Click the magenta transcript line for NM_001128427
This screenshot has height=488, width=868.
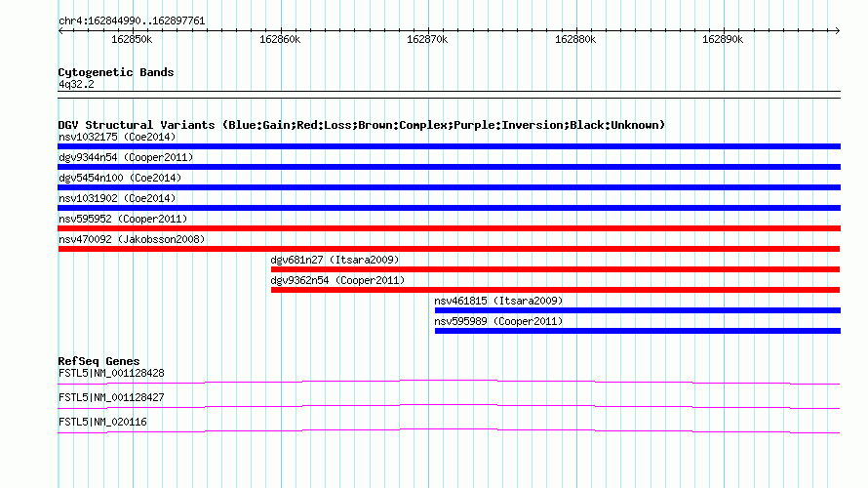[x=449, y=406]
